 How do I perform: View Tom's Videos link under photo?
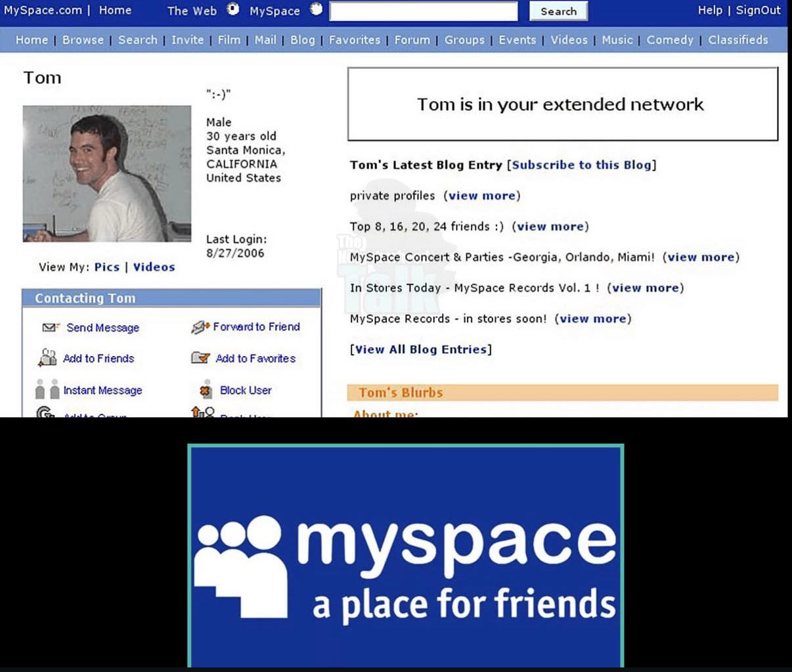[x=154, y=267]
